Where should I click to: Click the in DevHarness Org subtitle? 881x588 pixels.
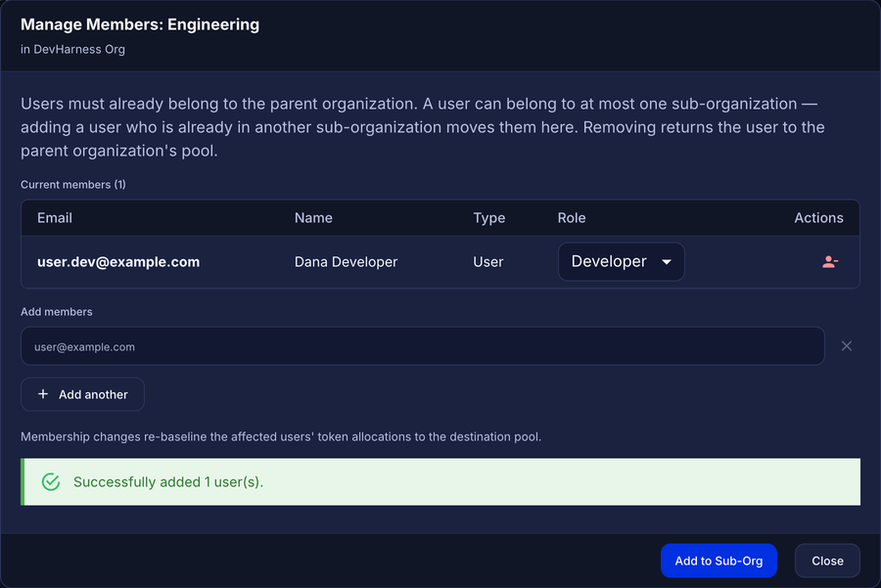coord(73,50)
